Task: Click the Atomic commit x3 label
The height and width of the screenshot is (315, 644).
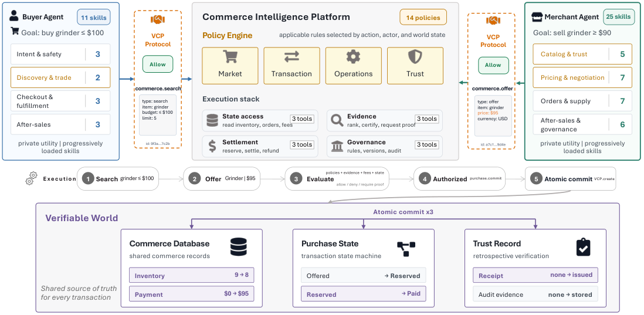Action: coord(404,212)
